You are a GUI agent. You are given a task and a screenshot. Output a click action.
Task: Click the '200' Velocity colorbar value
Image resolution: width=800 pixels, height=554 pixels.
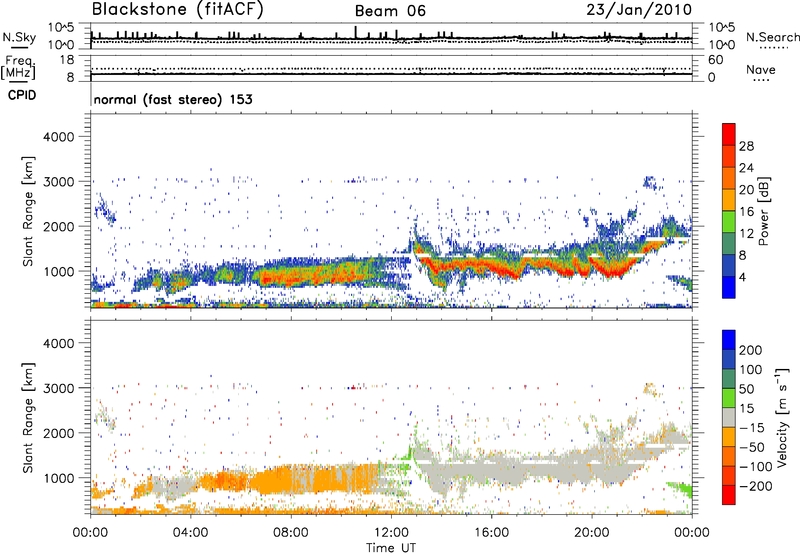click(751, 350)
